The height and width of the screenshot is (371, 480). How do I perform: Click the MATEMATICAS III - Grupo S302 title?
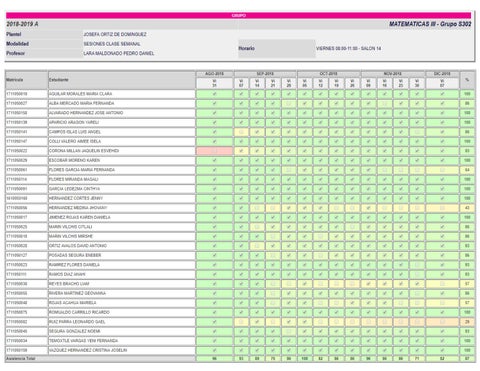pyautogui.click(x=430, y=24)
